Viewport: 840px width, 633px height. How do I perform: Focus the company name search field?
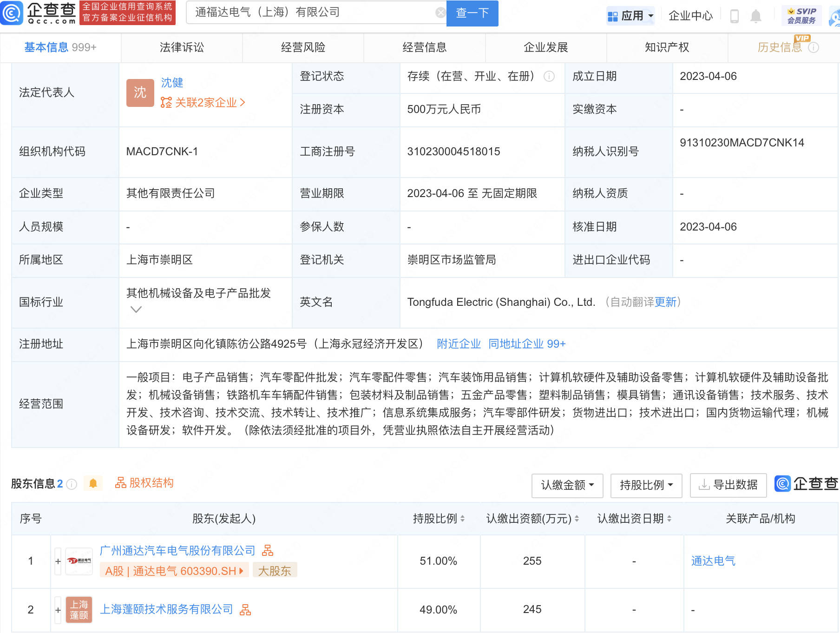point(311,13)
